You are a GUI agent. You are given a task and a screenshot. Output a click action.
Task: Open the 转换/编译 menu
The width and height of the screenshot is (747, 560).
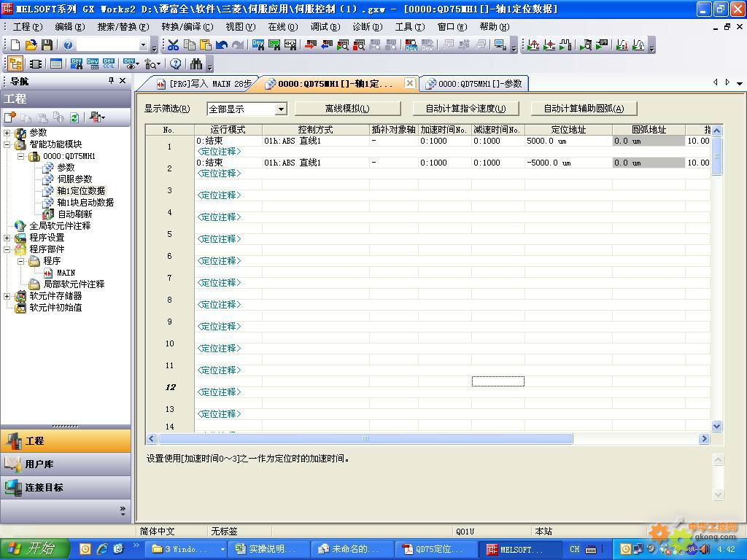click(187, 27)
